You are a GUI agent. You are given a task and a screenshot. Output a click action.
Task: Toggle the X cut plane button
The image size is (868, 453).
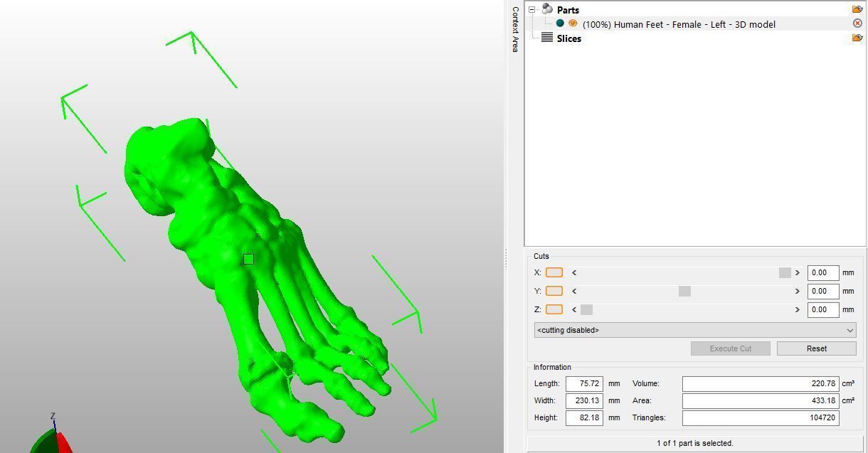pyautogui.click(x=554, y=272)
